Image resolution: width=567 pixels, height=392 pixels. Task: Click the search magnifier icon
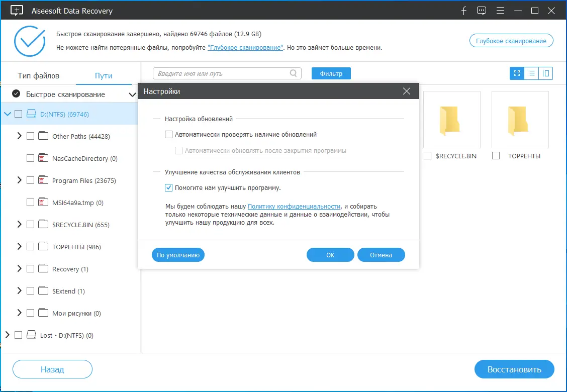click(x=293, y=73)
